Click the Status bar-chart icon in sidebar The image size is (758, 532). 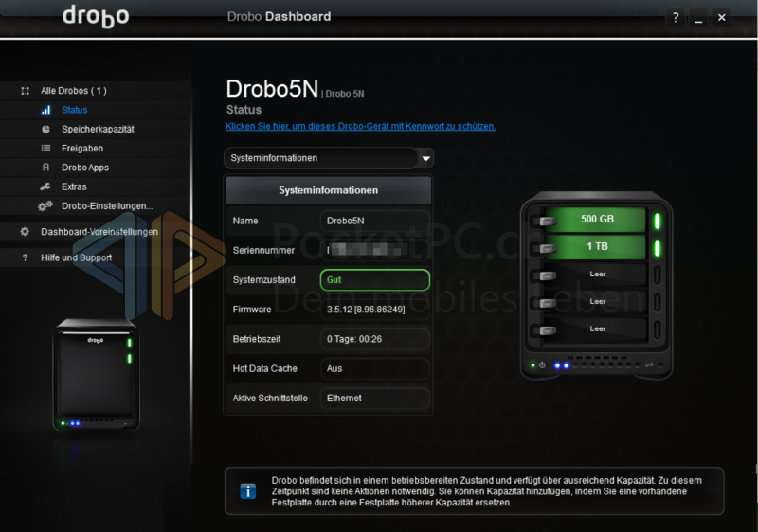pyautogui.click(x=45, y=110)
